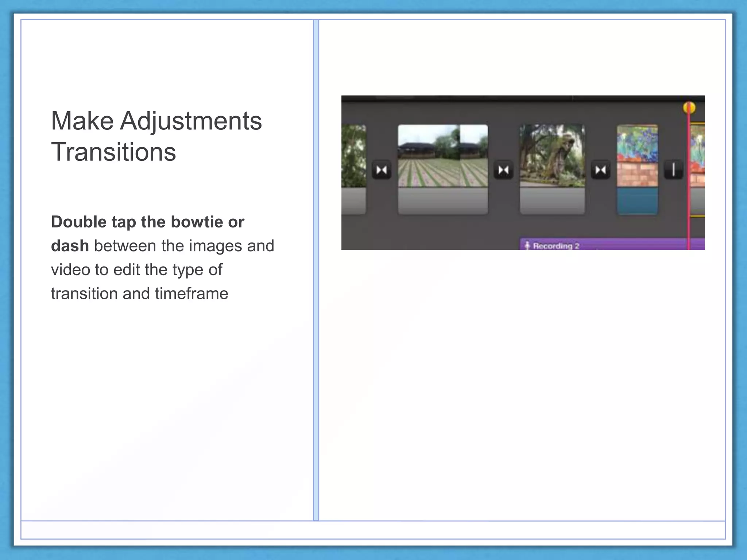
Task: Click the 'video to edit the type of' line
Action: 136,270
